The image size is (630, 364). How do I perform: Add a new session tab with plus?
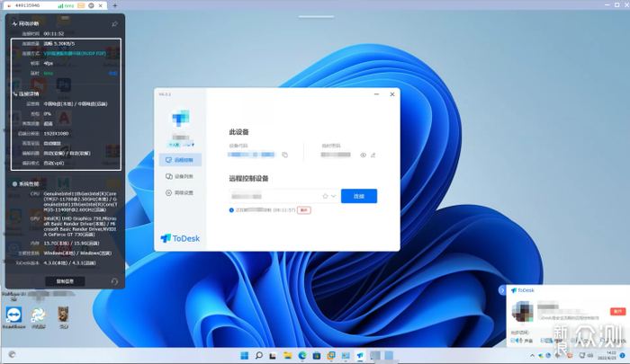pyautogui.click(x=115, y=5)
